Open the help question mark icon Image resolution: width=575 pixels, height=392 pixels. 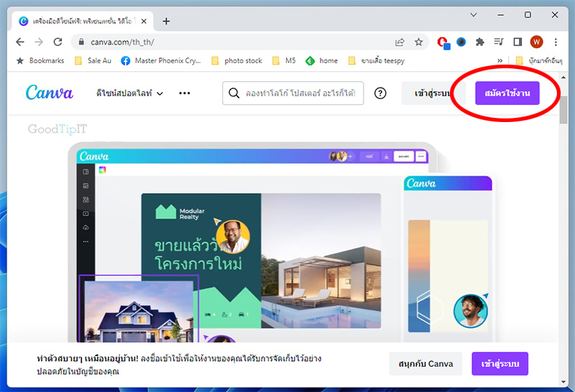(x=380, y=93)
